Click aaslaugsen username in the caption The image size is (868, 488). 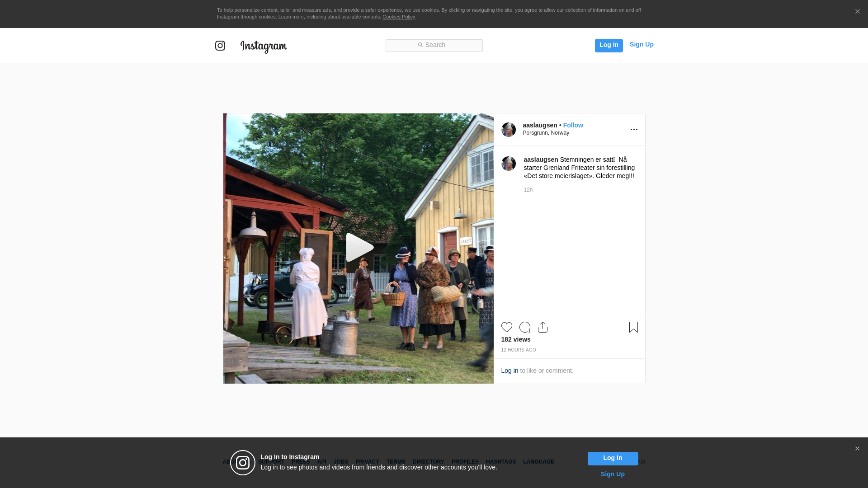tap(541, 160)
